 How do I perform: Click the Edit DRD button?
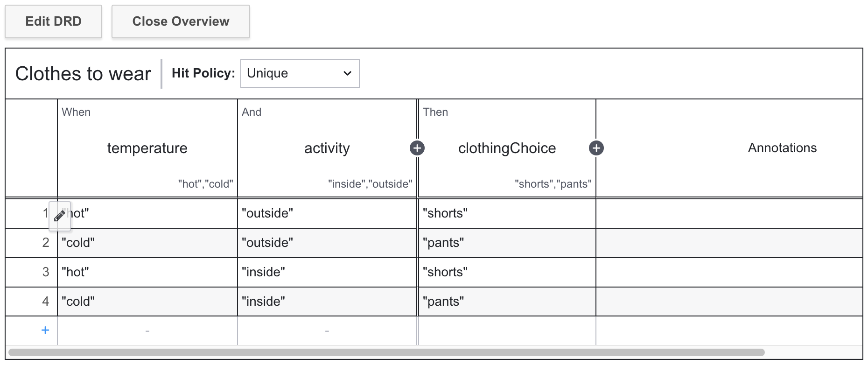(53, 21)
